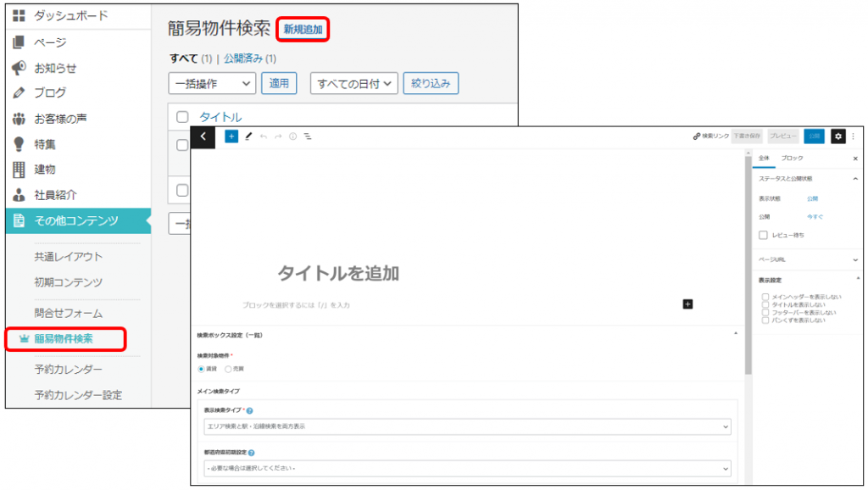Open the settings gear icon in editor
Image resolution: width=868 pixels, height=490 pixels.
pos(838,136)
